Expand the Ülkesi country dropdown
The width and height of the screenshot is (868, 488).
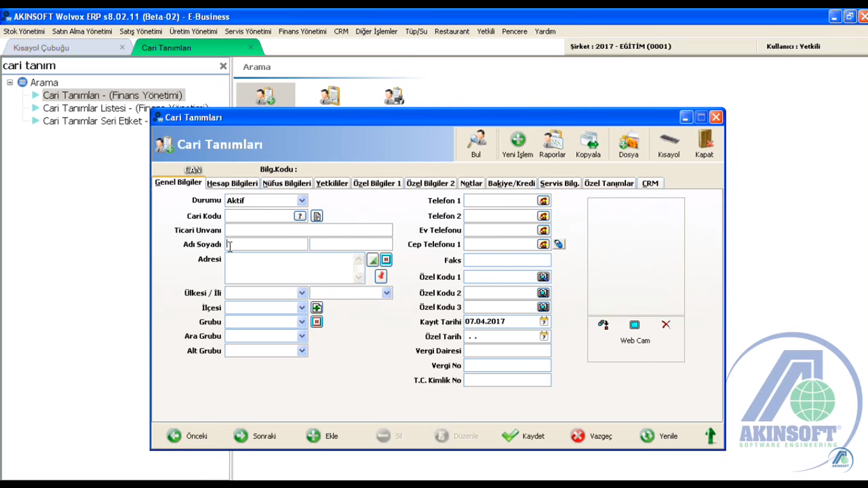click(x=302, y=293)
